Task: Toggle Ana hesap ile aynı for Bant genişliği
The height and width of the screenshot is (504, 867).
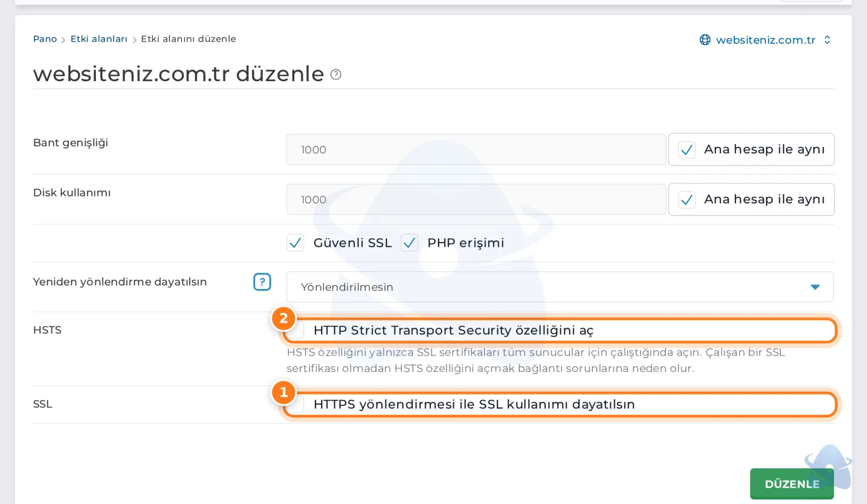Action: tap(687, 150)
